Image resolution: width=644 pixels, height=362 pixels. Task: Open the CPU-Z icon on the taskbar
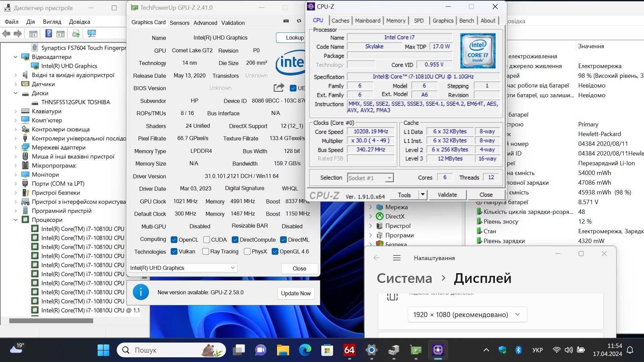[438, 350]
